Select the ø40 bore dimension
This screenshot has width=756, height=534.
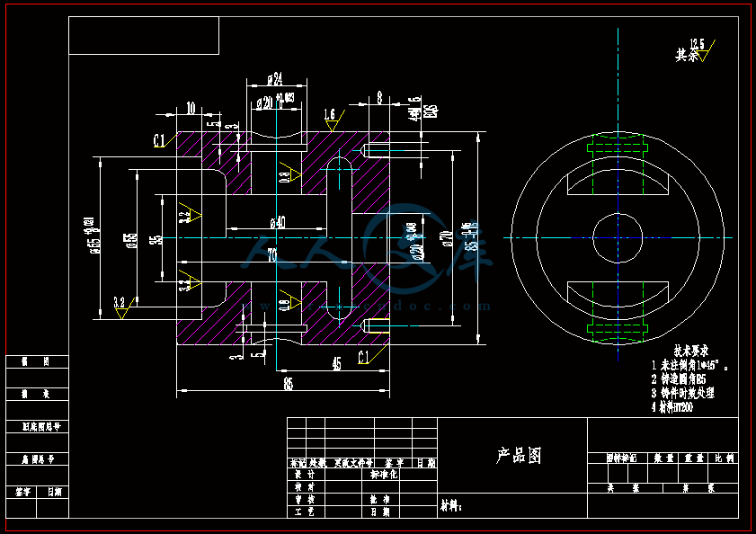coord(277,222)
